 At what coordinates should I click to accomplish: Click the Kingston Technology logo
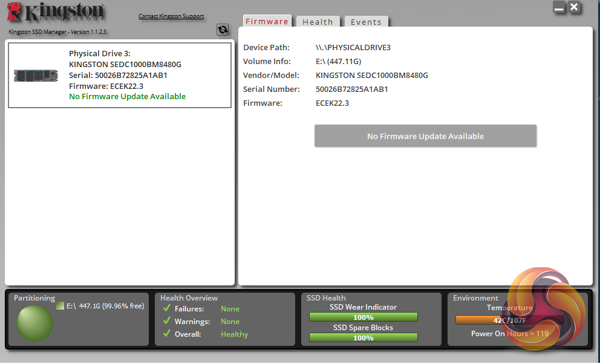coord(56,12)
